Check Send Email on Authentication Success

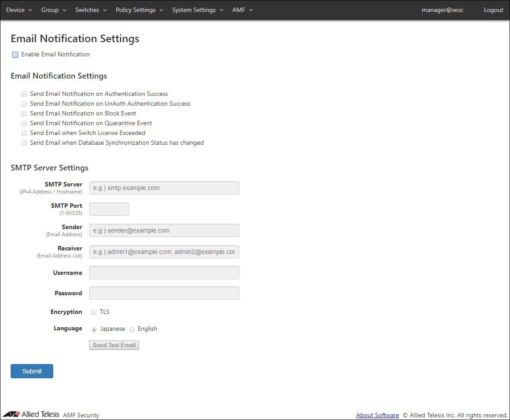[24, 94]
